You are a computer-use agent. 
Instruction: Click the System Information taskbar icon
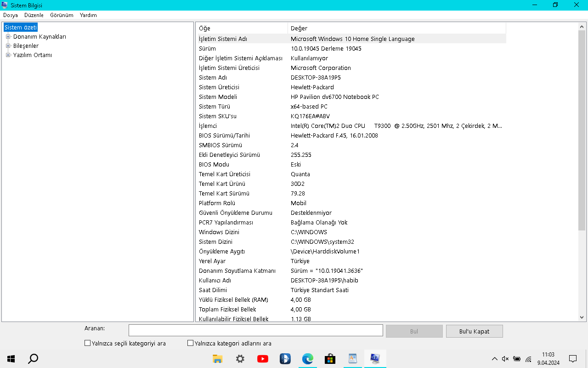click(x=375, y=359)
